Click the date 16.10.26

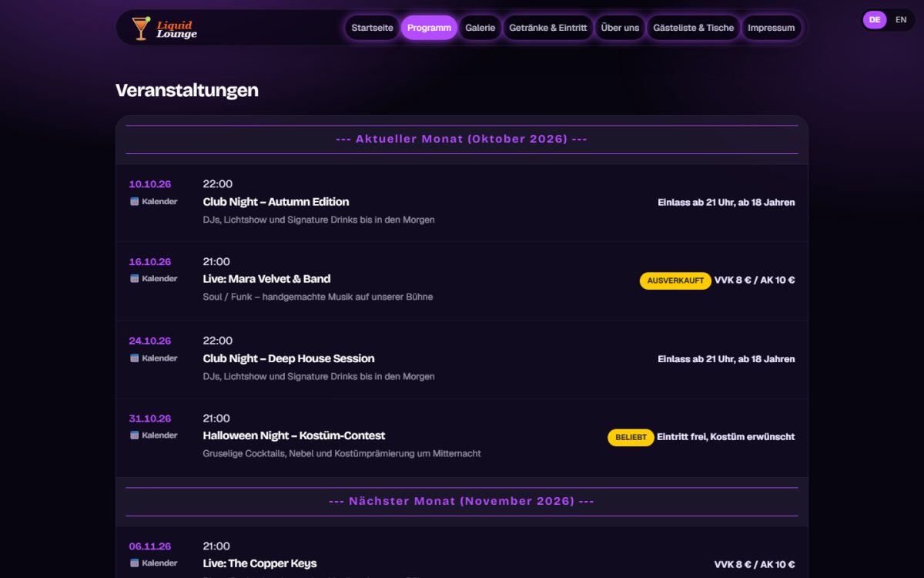point(150,262)
